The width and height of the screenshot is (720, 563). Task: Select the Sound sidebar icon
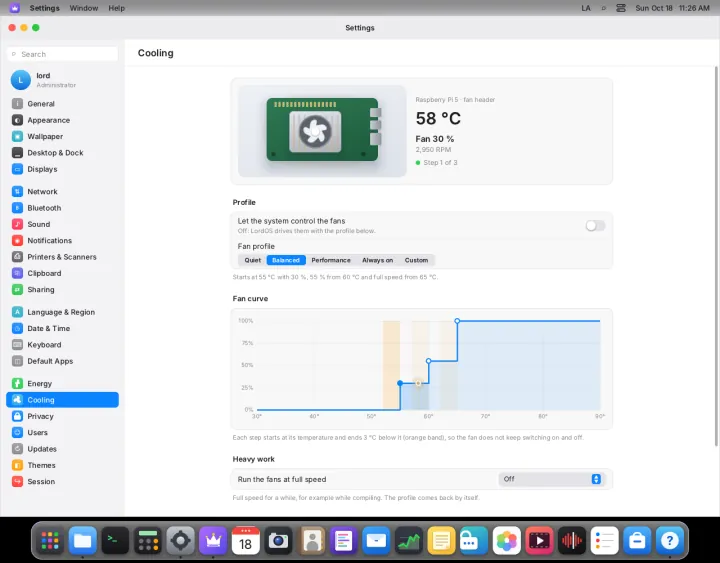coord(17,224)
